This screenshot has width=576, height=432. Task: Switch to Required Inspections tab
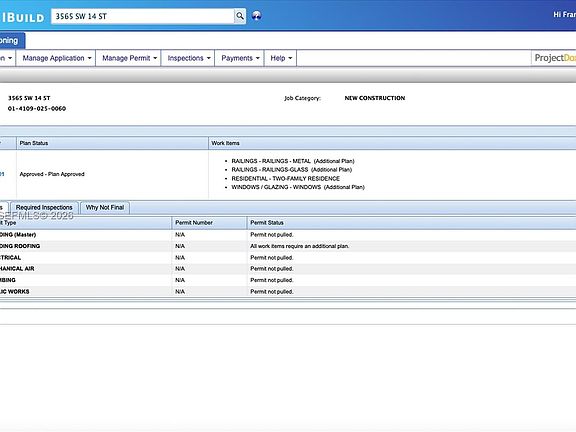[44, 208]
